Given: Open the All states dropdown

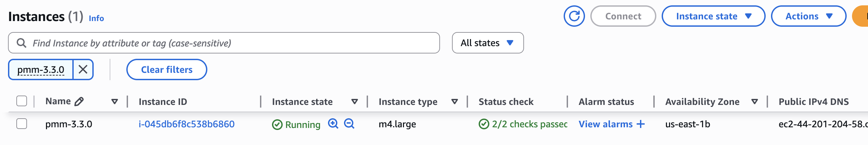Looking at the screenshot, I should point(488,43).
